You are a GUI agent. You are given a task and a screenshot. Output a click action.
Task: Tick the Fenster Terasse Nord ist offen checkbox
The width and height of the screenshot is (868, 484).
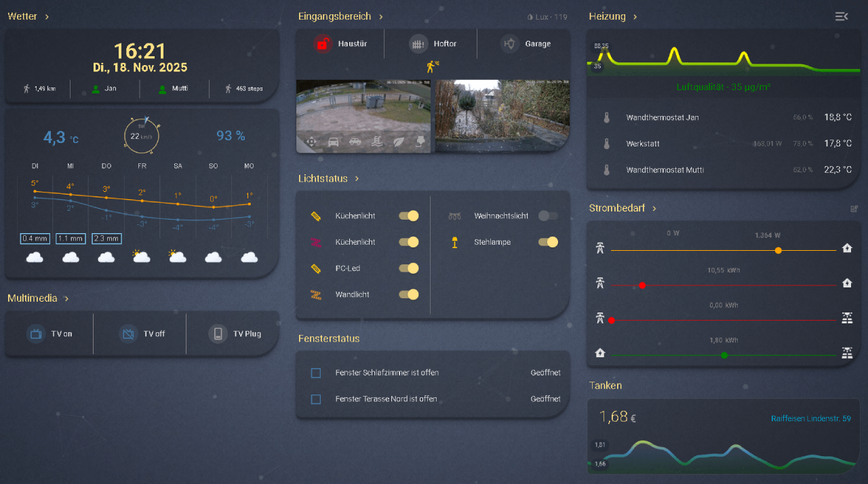pyautogui.click(x=315, y=399)
